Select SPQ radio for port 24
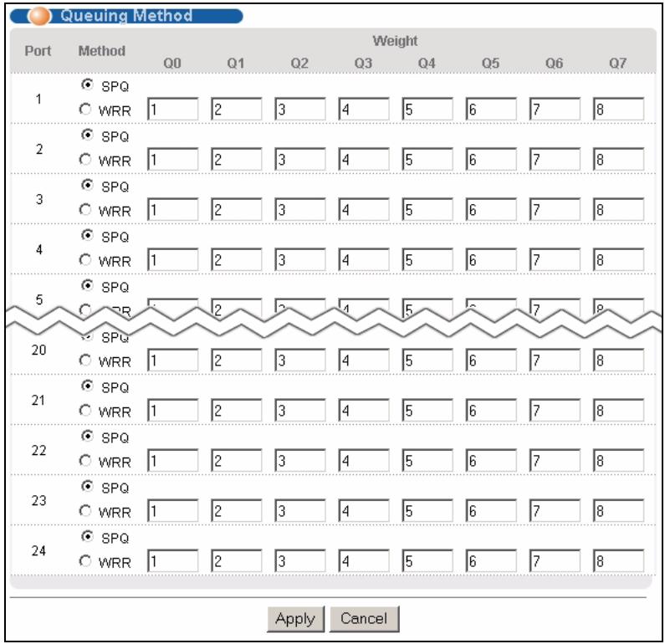This screenshot has height=644, width=665. tap(87, 536)
